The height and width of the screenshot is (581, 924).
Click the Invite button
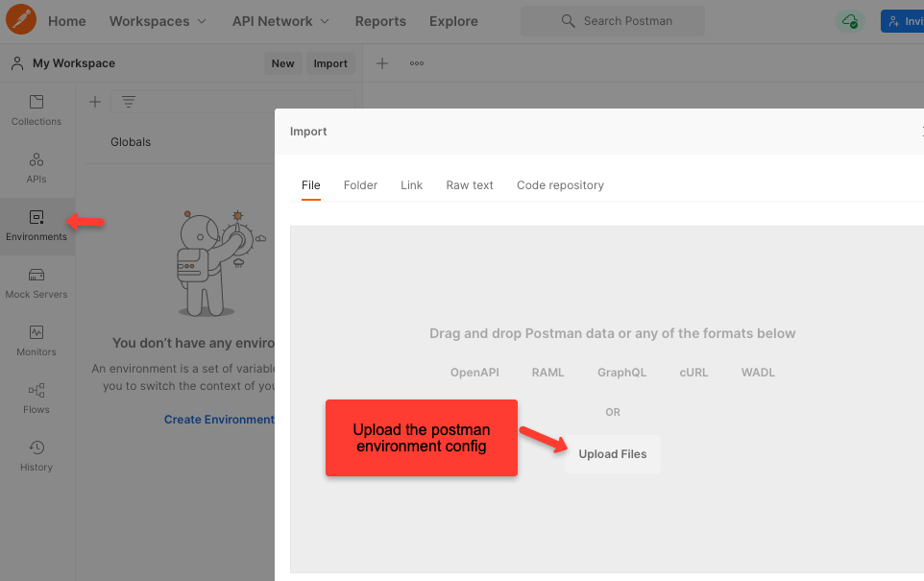coord(902,21)
